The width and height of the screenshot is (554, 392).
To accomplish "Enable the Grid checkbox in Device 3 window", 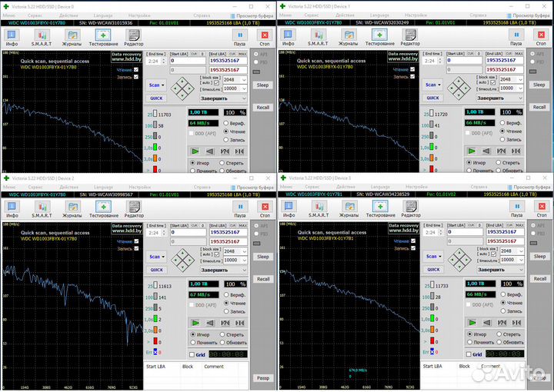I will point(469,354).
